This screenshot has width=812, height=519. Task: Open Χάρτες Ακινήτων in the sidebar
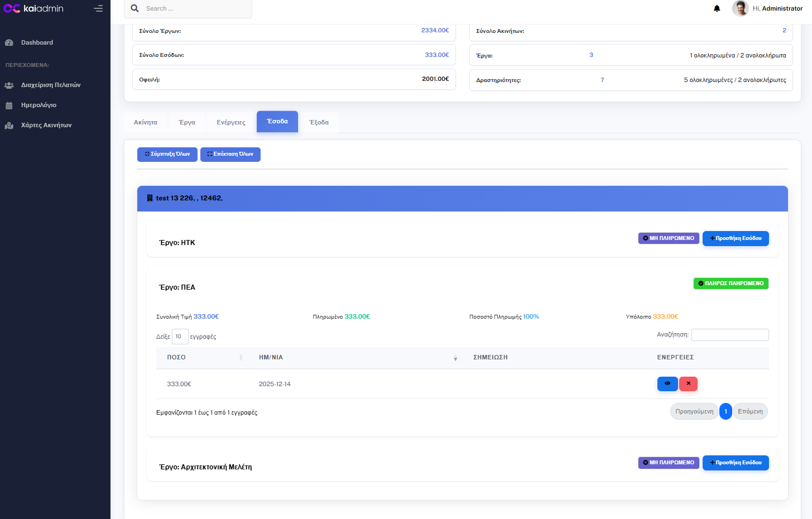point(46,125)
